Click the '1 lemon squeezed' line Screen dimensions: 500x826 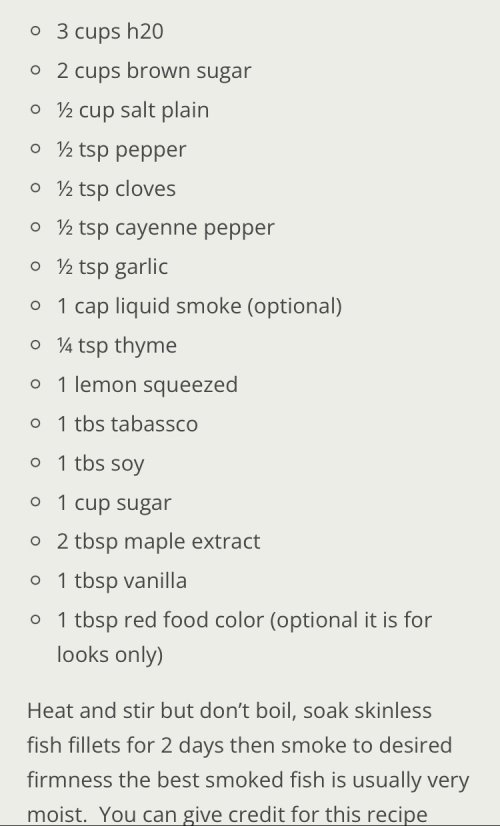click(x=147, y=385)
